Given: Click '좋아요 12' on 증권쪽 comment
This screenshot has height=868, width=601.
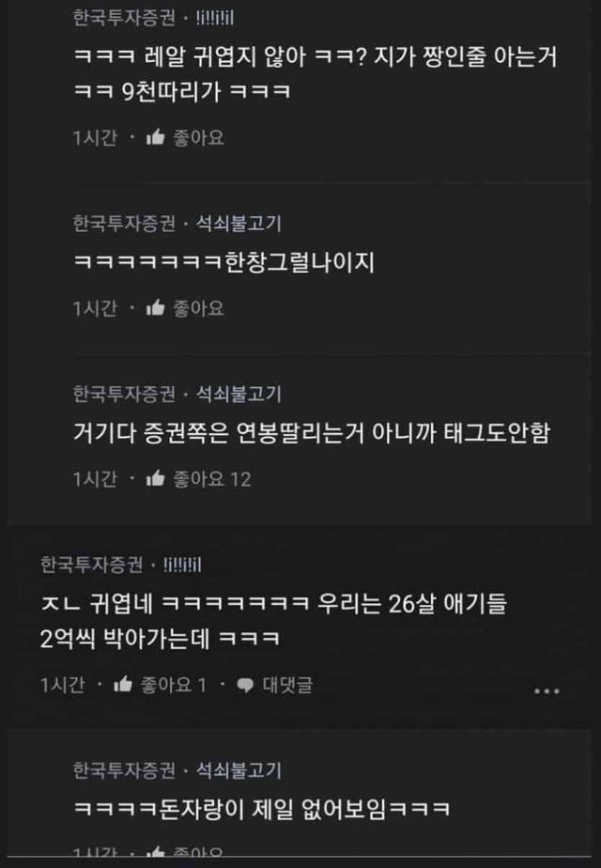Looking at the screenshot, I should (212, 478).
